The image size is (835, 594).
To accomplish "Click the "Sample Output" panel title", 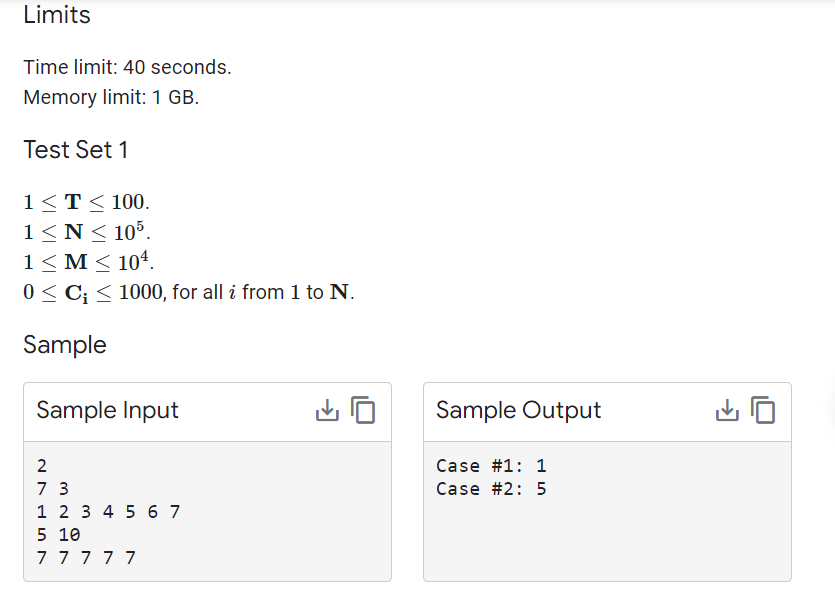I will (x=518, y=410).
